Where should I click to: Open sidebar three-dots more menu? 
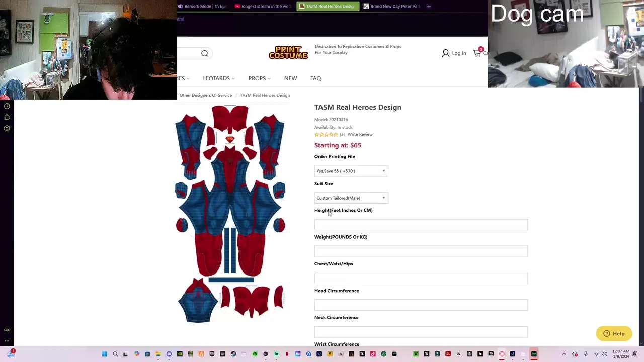coord(7,341)
